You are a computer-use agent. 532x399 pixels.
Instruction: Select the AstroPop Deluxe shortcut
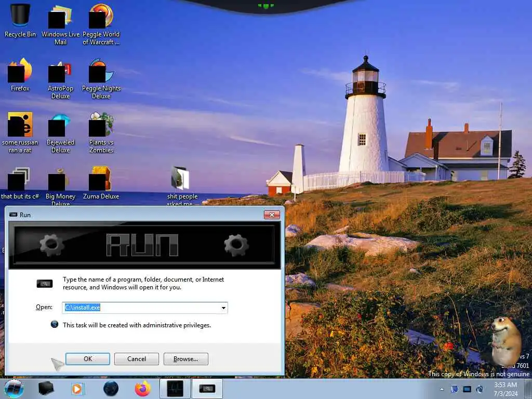(x=60, y=79)
